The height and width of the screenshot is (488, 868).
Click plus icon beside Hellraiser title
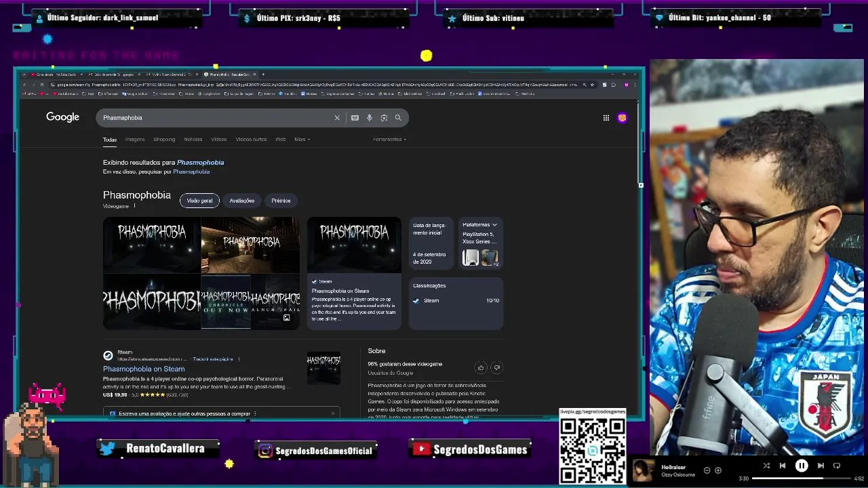pos(718,470)
